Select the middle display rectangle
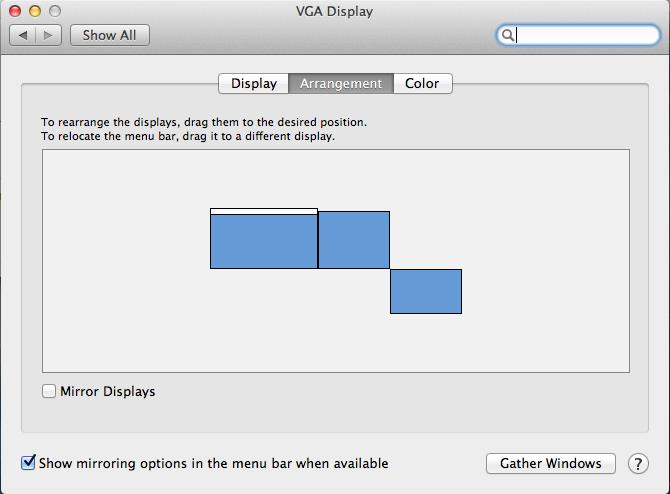Screen dimensions: 670x494 [x=354, y=240]
